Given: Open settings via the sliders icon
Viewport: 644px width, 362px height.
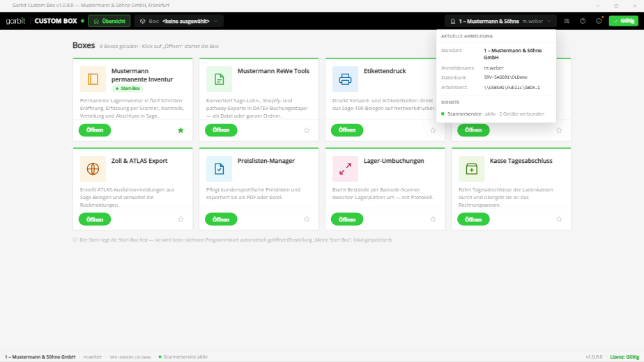Looking at the screenshot, I should 567,21.
